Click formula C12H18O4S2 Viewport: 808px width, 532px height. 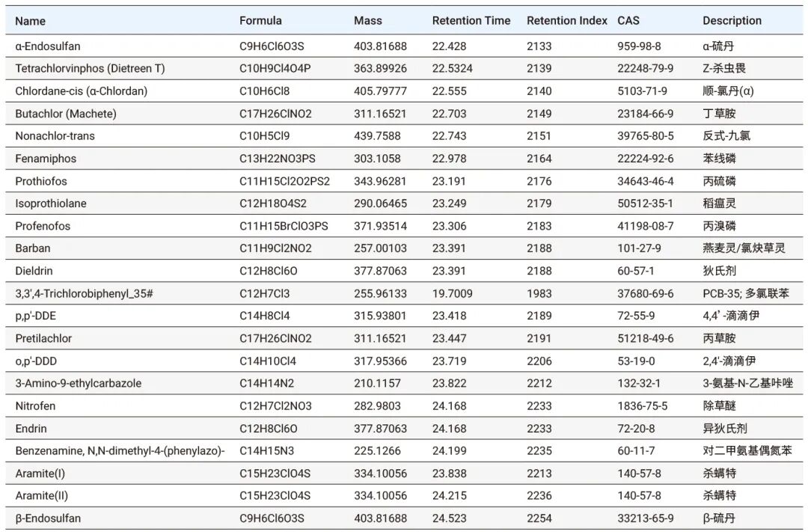(x=272, y=203)
